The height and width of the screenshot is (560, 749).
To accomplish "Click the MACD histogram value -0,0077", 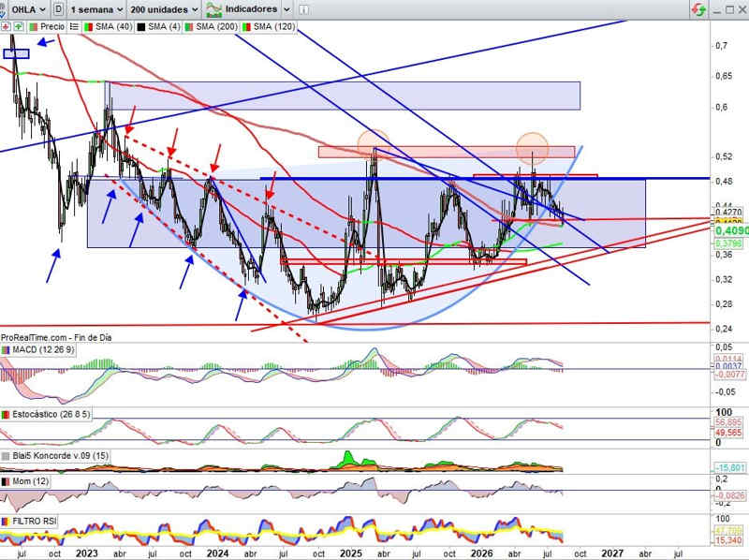I will tap(730, 375).
